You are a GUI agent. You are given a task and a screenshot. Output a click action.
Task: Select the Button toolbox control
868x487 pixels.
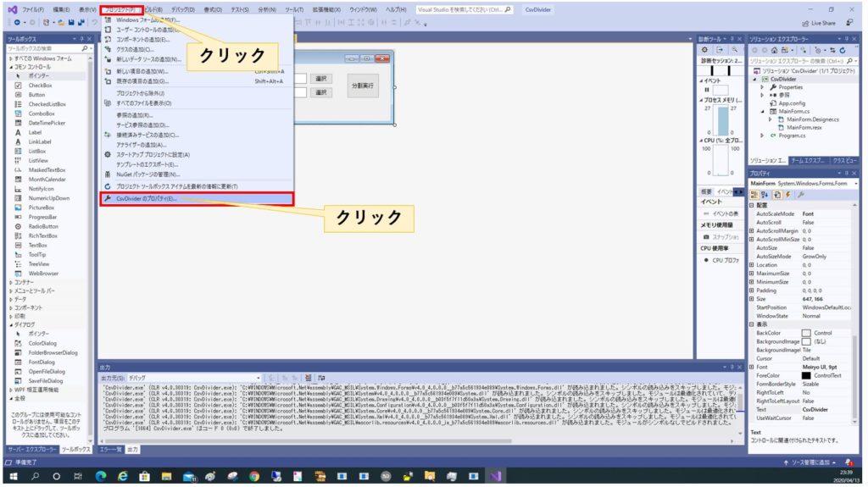pyautogui.click(x=36, y=95)
